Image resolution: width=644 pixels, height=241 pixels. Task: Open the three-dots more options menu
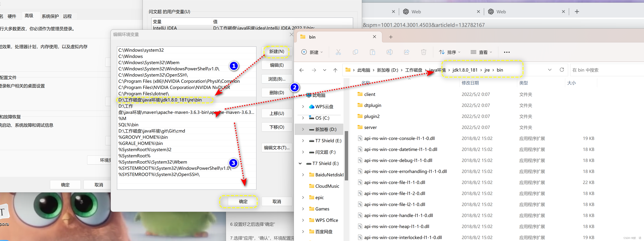507,52
